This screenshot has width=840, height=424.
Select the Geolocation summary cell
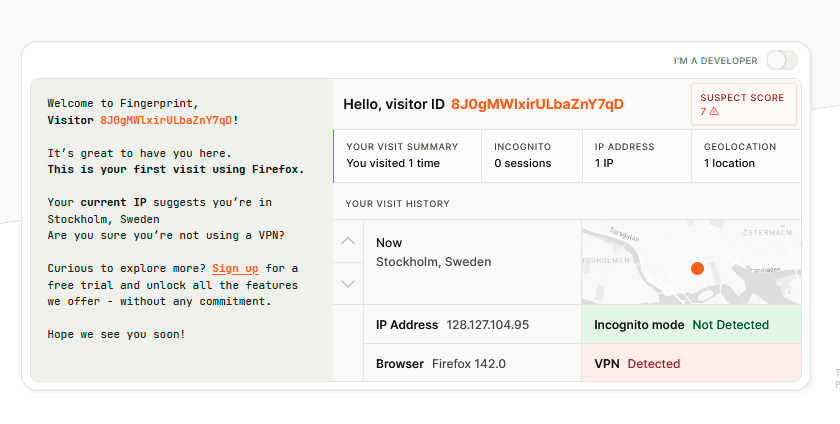pos(746,155)
